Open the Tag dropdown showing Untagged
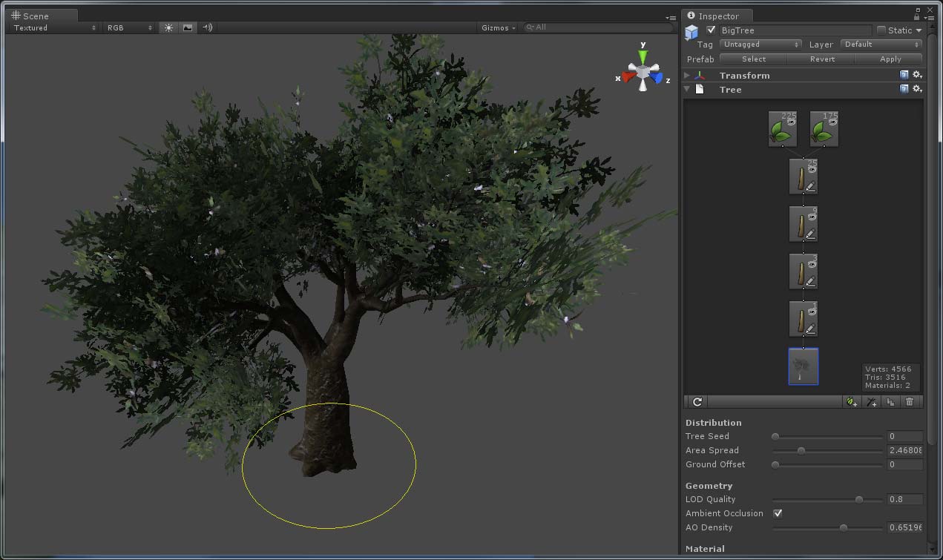Screen dimensions: 943x560 tap(760, 44)
